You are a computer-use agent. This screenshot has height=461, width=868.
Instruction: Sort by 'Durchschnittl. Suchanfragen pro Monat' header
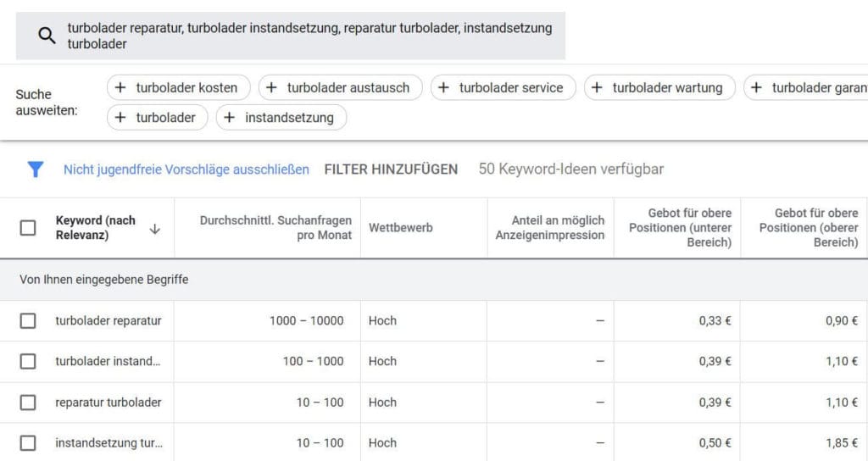(x=275, y=228)
